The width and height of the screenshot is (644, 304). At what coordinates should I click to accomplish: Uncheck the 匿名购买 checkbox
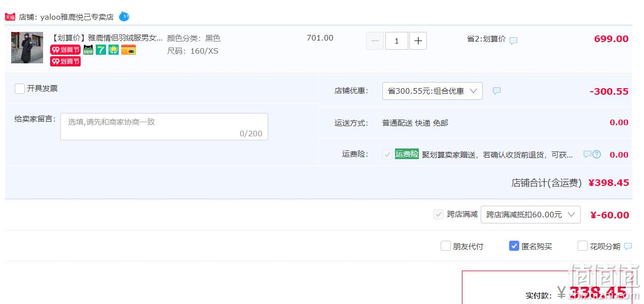[x=514, y=246]
